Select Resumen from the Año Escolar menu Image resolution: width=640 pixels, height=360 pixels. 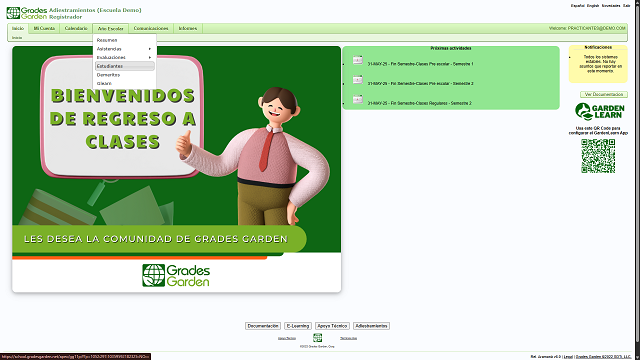click(124, 40)
